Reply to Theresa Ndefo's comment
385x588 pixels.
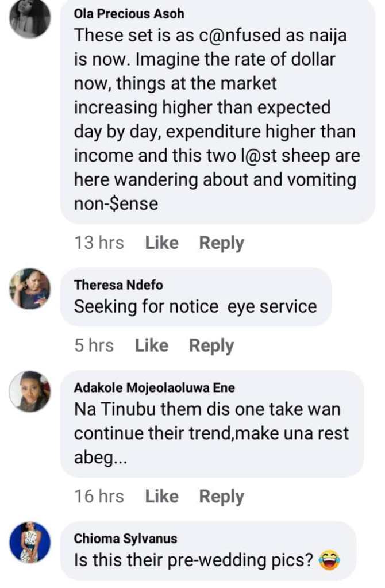211,345
